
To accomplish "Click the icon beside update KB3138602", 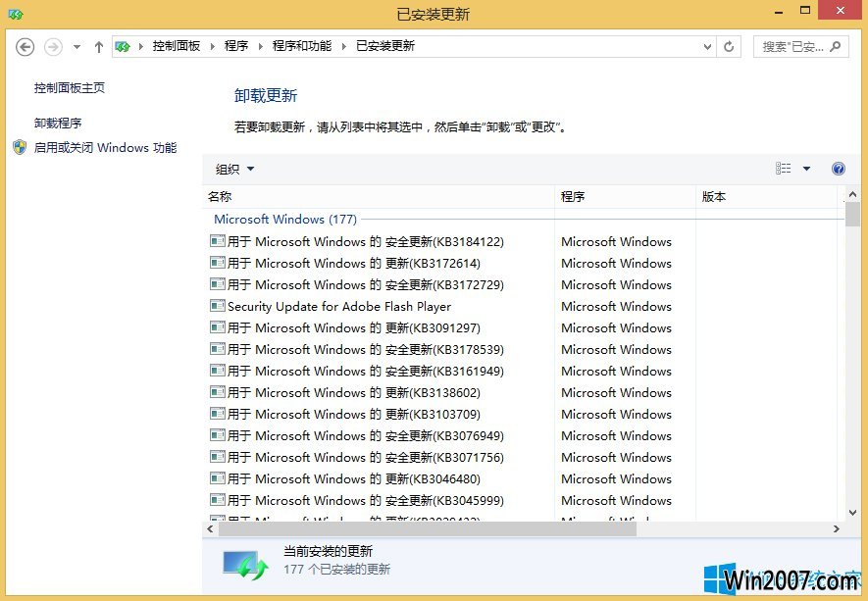I will pos(218,392).
